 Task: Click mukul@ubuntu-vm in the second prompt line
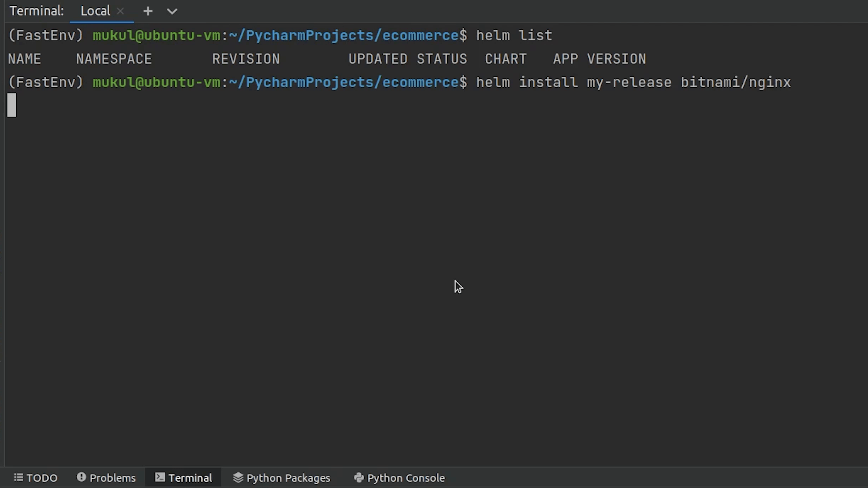[x=156, y=82]
